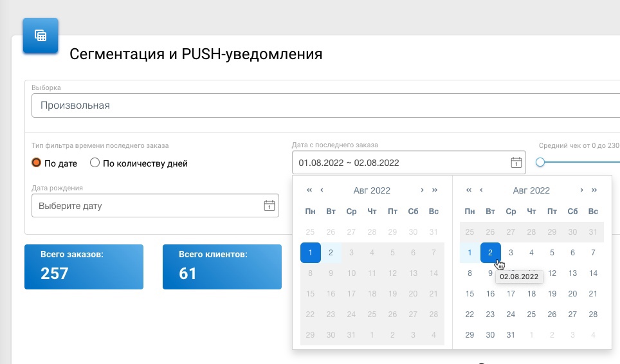Screen dimensions: 620x364
Task: Click the blue calculator icon at top left
Action: [41, 36]
